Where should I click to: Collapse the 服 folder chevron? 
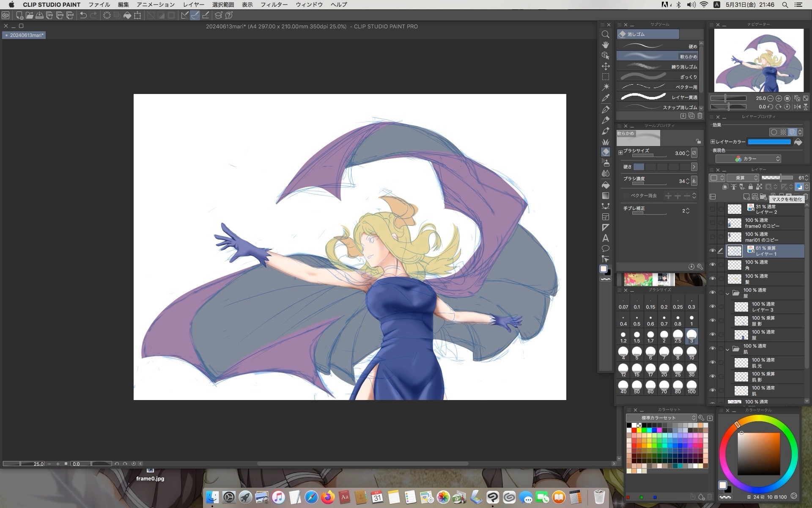728,293
